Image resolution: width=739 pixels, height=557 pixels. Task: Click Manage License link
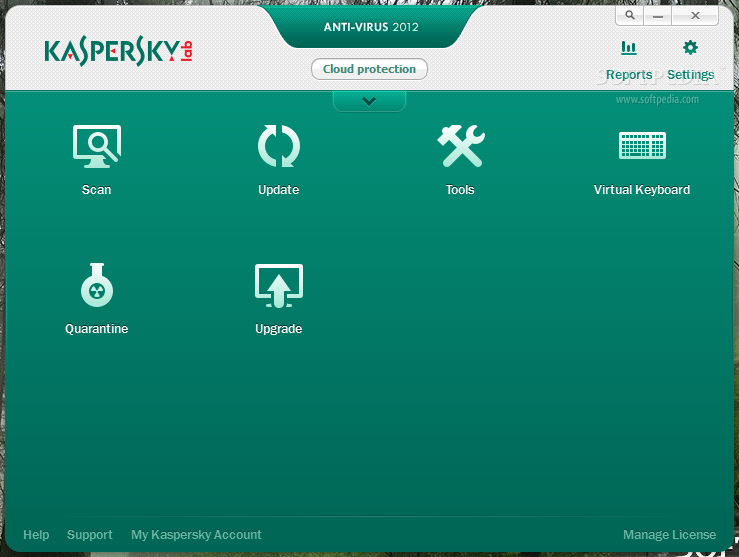click(x=669, y=534)
